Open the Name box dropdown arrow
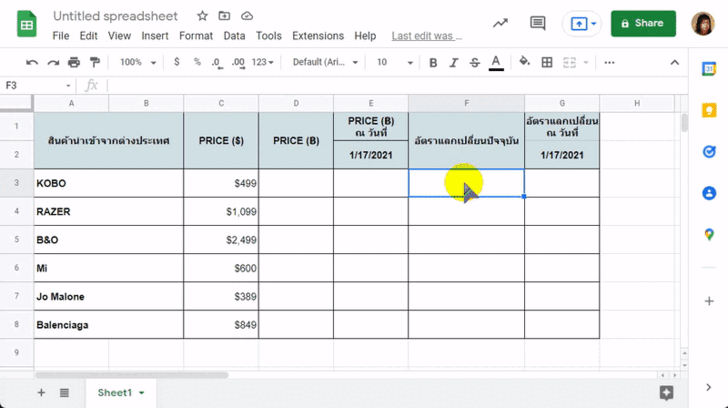This screenshot has height=408, width=728. pyautogui.click(x=68, y=85)
